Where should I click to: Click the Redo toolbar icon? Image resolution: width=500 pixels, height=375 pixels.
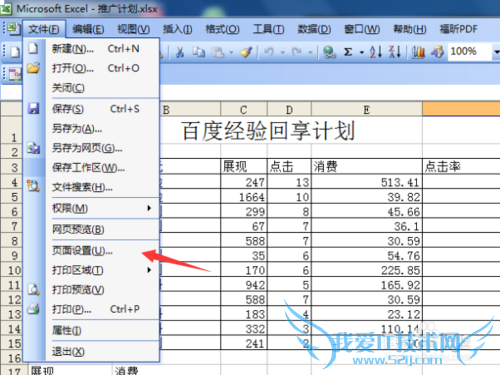tap(297, 52)
